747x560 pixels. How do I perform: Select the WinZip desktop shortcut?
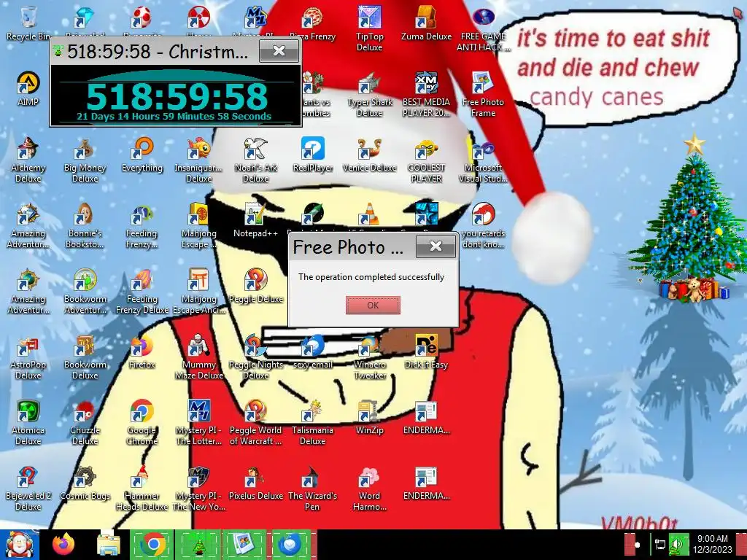click(x=370, y=418)
